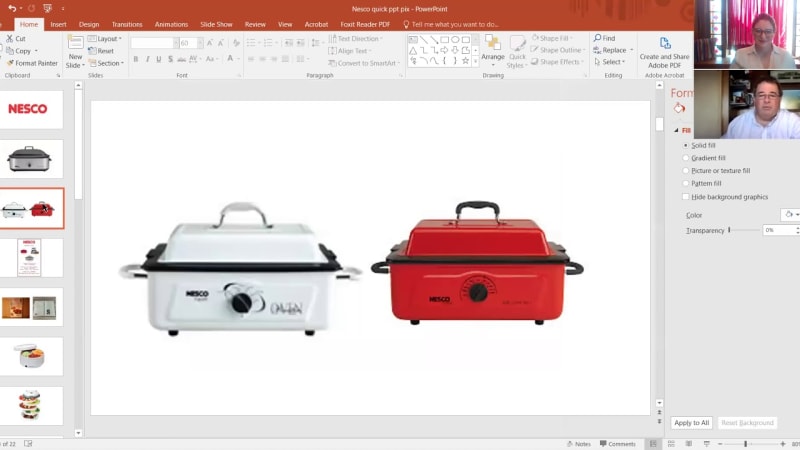Open the Foxit Reader PDF tab
The width and height of the screenshot is (800, 450).
click(x=365, y=24)
